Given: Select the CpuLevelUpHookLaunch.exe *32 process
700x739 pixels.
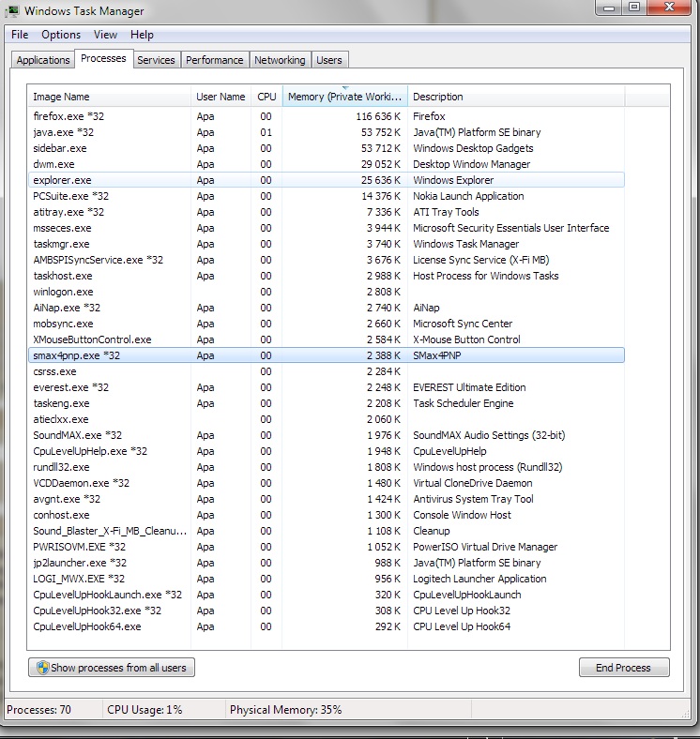Looking at the screenshot, I should point(327,595).
